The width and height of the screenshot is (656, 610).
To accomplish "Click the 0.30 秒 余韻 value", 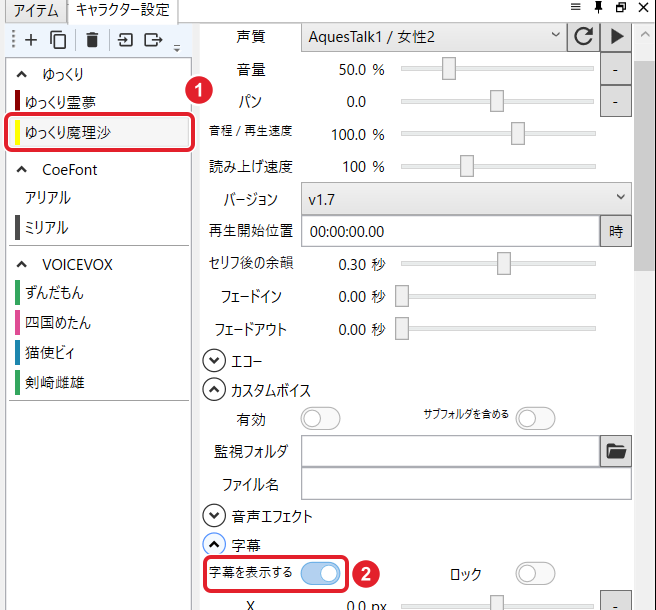I will tap(361, 264).
